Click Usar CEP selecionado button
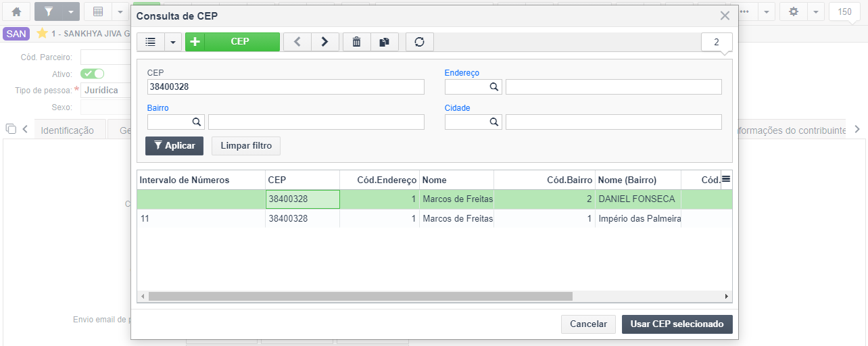Image resolution: width=868 pixels, height=346 pixels. [677, 324]
